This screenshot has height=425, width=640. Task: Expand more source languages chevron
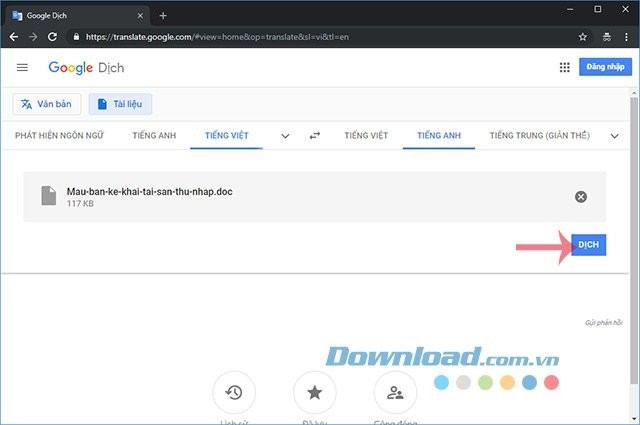285,136
